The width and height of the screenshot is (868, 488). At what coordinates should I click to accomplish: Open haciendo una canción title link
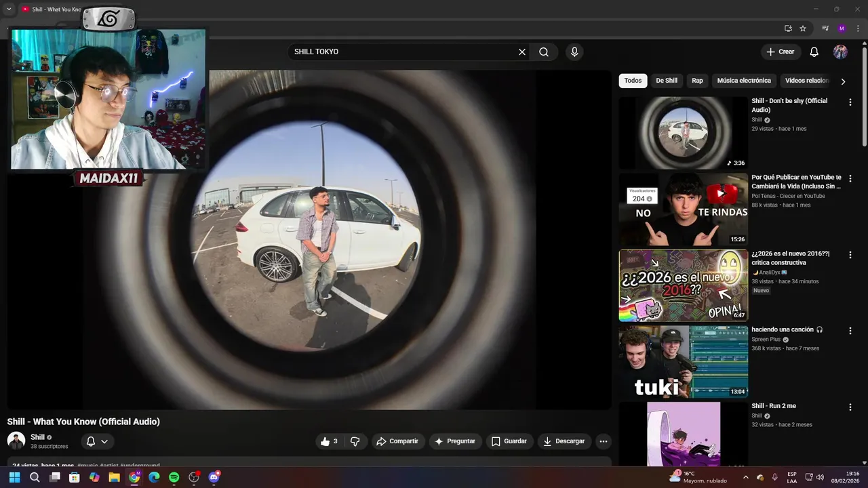(787, 329)
